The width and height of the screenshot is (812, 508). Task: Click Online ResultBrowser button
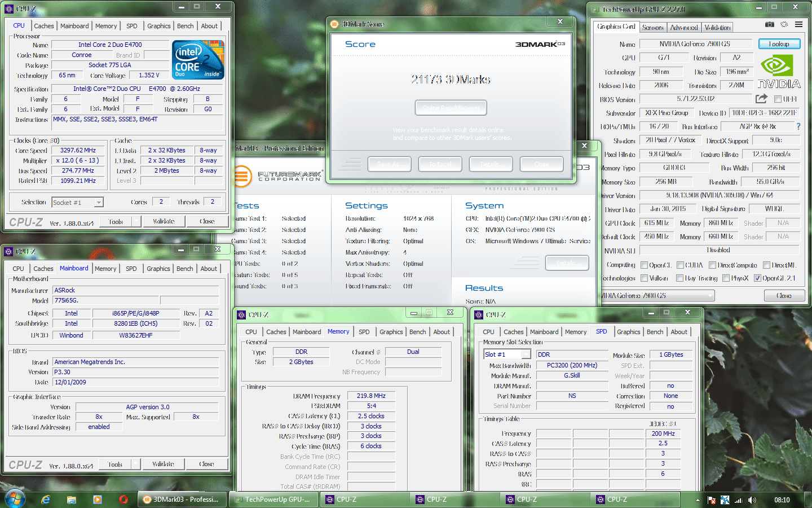click(x=451, y=108)
